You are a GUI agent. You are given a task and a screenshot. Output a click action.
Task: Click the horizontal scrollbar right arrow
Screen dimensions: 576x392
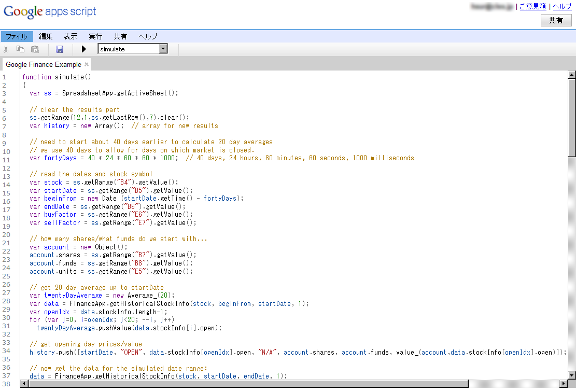(x=563, y=384)
